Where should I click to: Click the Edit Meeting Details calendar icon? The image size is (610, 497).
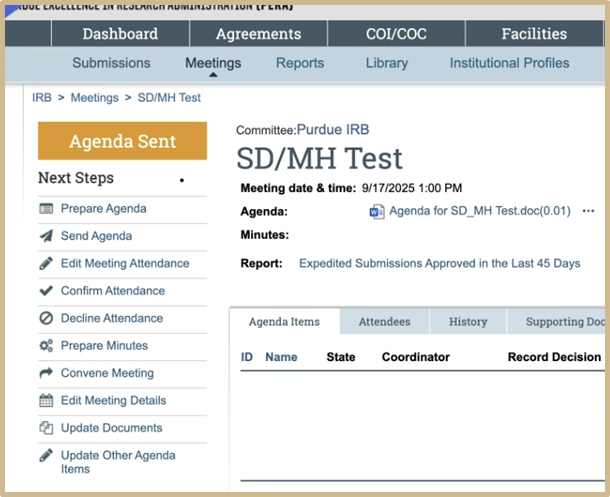tap(46, 401)
